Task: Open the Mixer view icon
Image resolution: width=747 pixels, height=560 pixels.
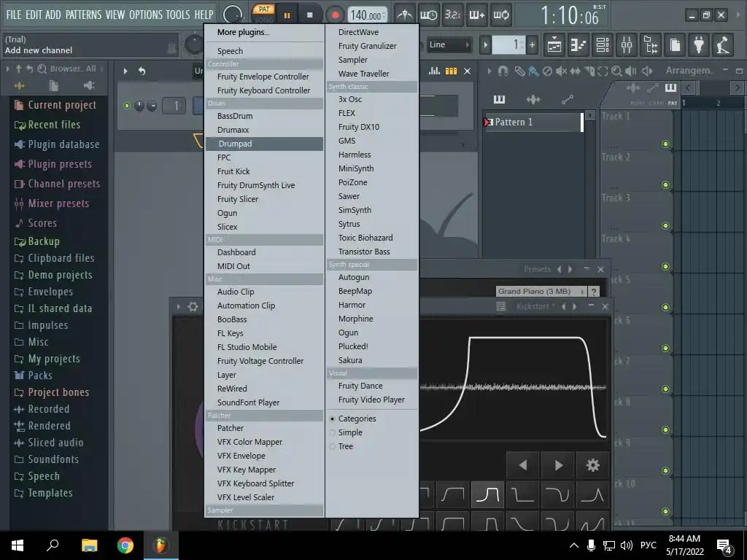Action: [627, 45]
